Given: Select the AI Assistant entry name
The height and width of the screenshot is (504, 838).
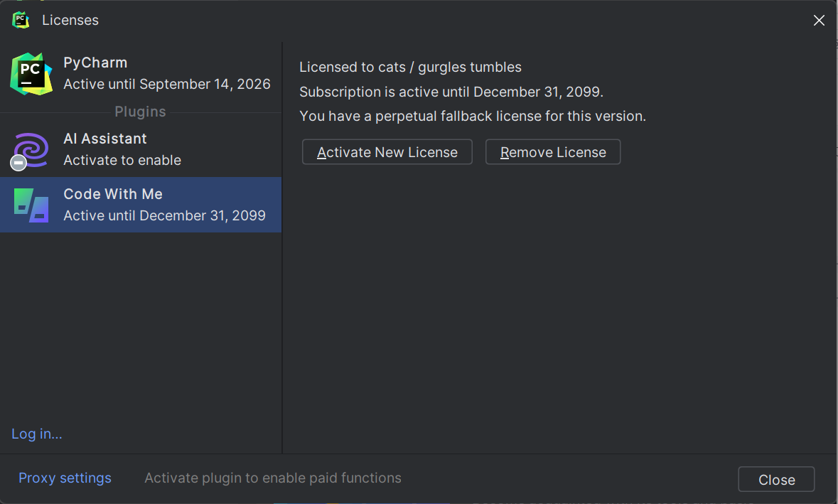Looking at the screenshot, I should point(105,139).
